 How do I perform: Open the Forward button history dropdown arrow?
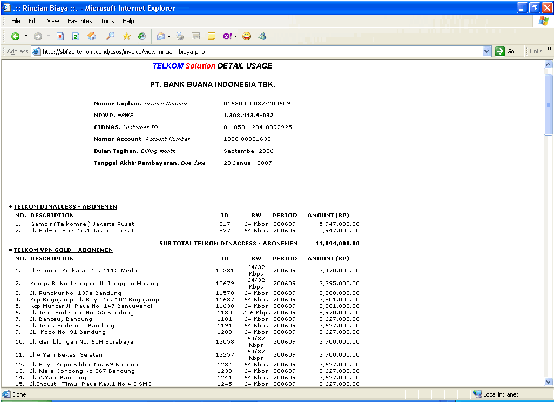point(48,36)
